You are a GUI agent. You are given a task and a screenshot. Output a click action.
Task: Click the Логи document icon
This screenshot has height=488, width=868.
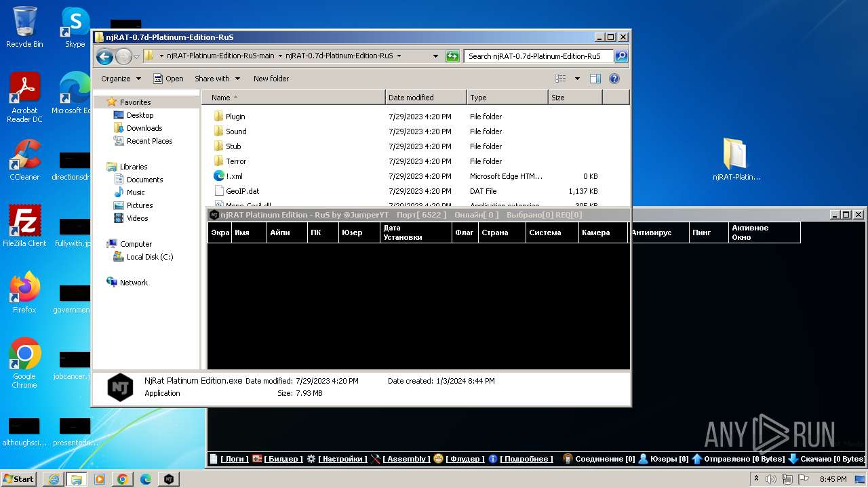tap(214, 459)
